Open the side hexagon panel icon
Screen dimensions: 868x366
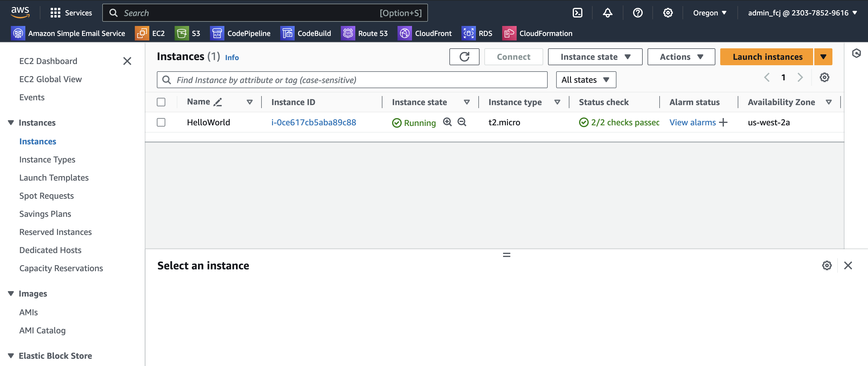pyautogui.click(x=856, y=53)
